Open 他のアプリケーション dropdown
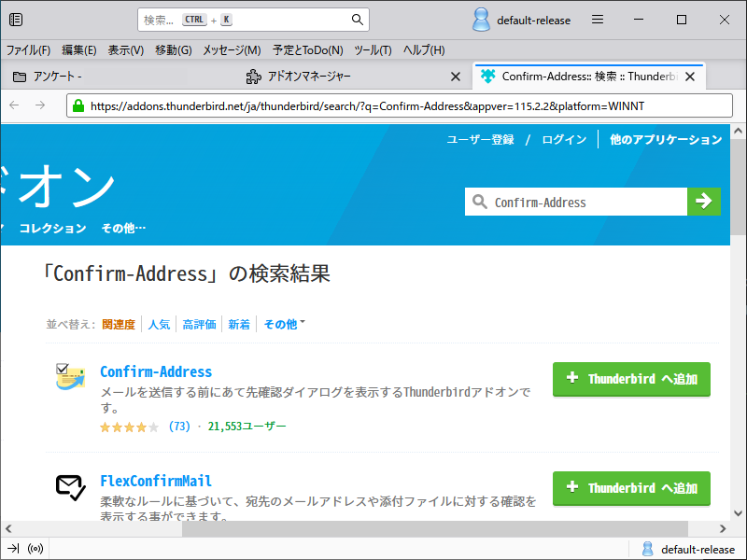Screen dimensions: 747x560 [666, 139]
